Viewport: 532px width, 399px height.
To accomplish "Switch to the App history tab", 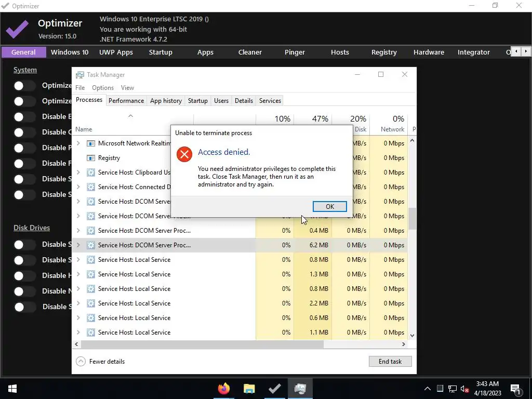I will pos(166,101).
